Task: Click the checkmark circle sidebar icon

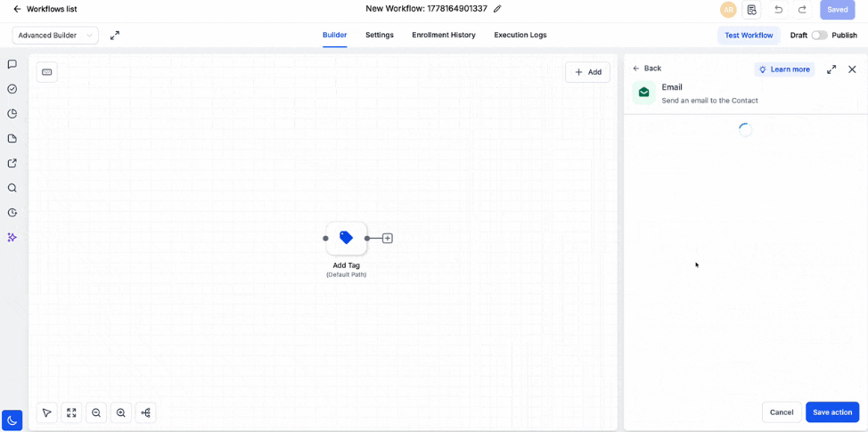Action: coord(12,89)
